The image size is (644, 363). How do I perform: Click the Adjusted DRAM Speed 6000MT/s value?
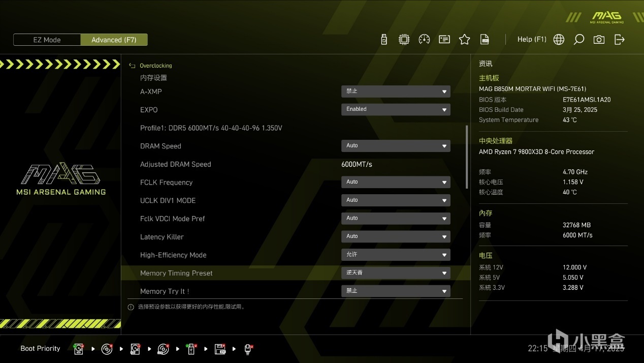(x=357, y=164)
